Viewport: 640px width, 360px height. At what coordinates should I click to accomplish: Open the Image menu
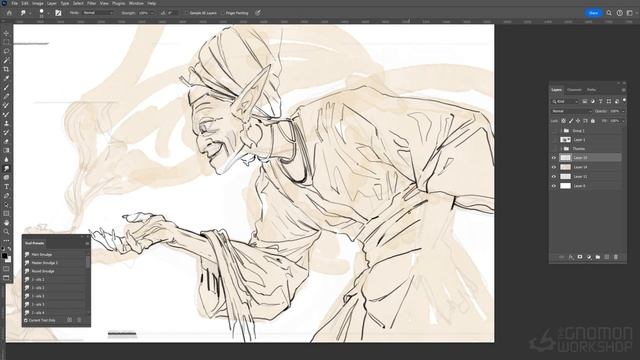pos(38,3)
